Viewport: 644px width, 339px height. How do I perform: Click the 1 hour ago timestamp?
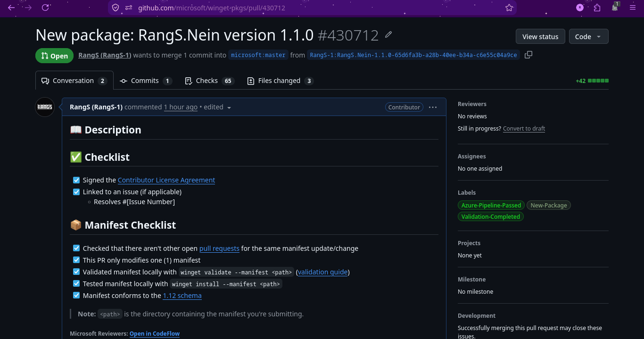coord(181,107)
